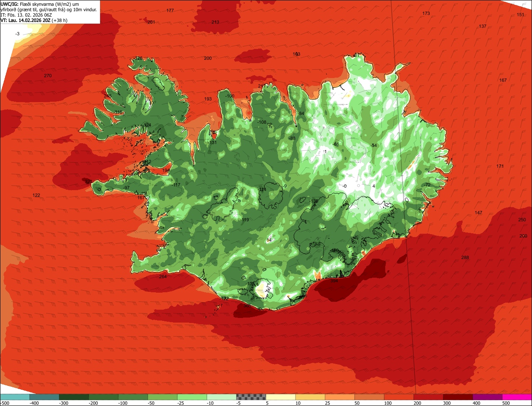Click the red-orange legend swatch between 100 and 200
The image size is (532, 406).
pyautogui.click(x=399, y=397)
